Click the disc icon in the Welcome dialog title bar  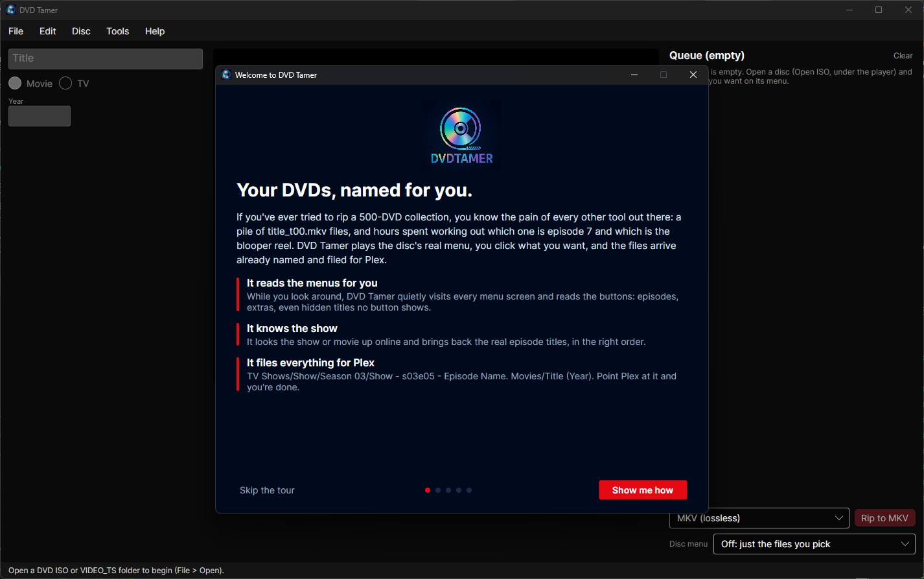[226, 75]
